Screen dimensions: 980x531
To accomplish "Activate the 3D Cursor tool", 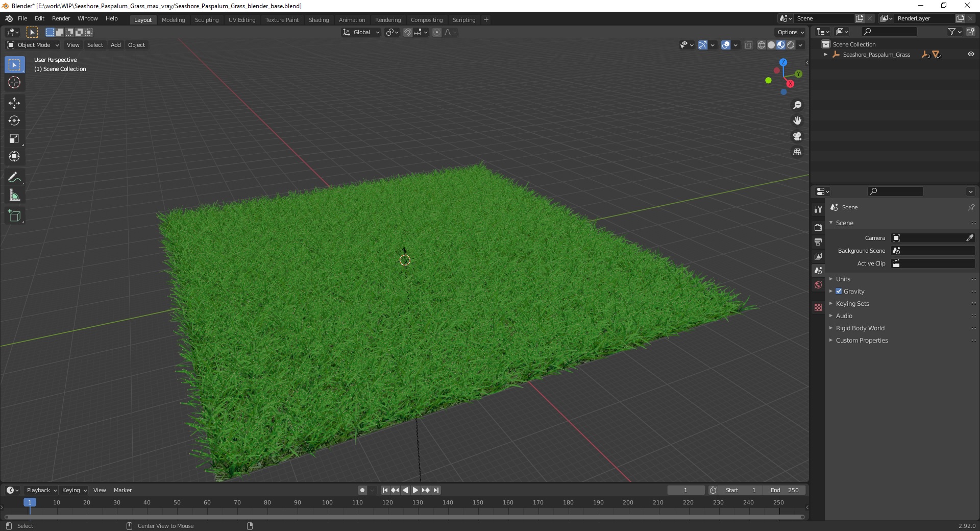I will [x=14, y=82].
